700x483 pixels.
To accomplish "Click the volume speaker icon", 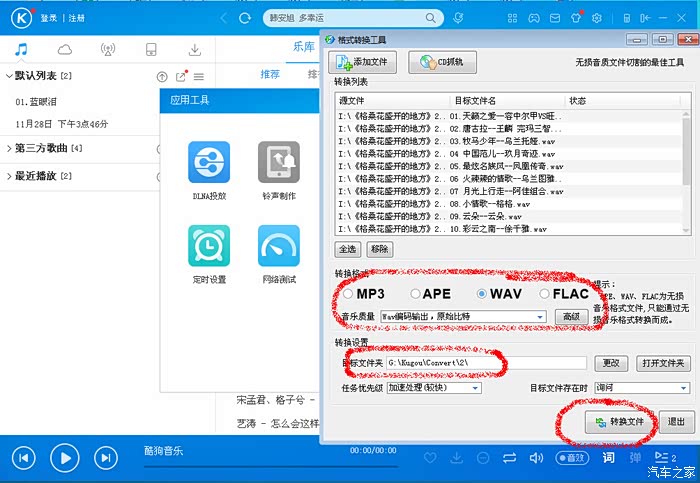I will pyautogui.click(x=536, y=458).
